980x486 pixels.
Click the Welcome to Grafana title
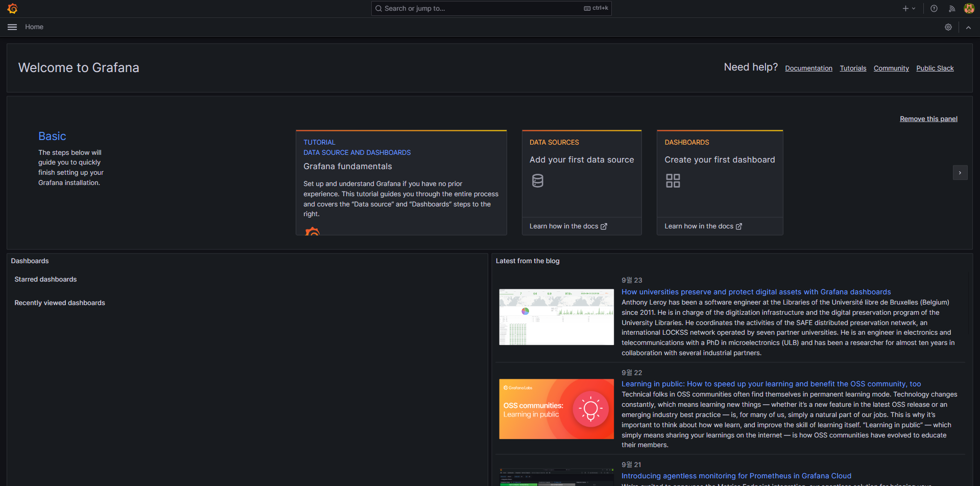(79, 68)
